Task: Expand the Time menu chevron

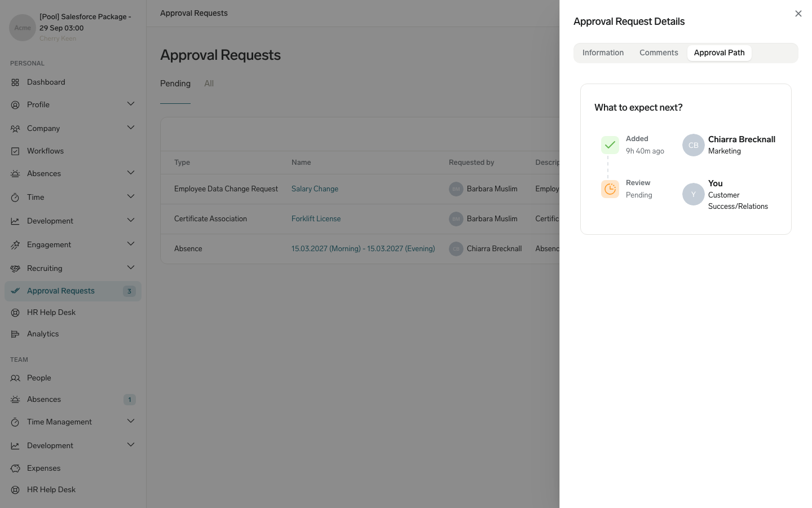Action: click(x=131, y=196)
